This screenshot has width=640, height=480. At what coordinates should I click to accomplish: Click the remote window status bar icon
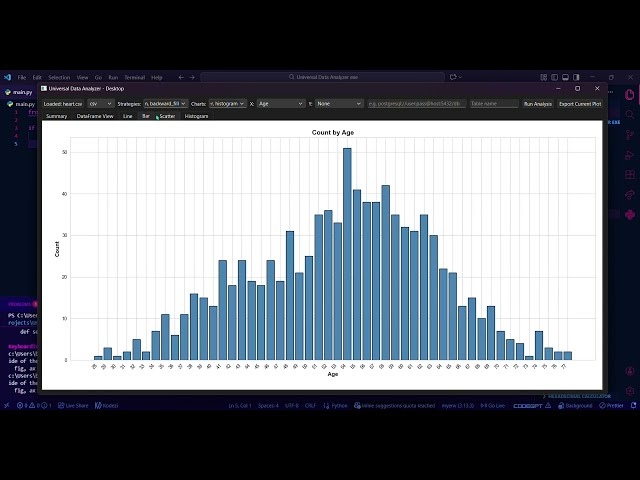7,405
